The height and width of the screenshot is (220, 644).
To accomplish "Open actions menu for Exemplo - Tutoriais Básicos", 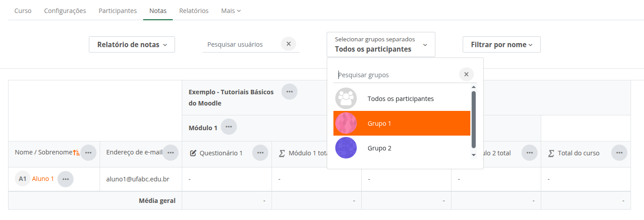I will [289, 92].
